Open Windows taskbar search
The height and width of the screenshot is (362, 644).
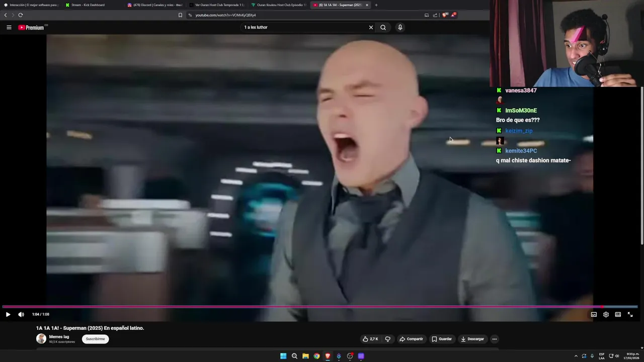[294, 356]
